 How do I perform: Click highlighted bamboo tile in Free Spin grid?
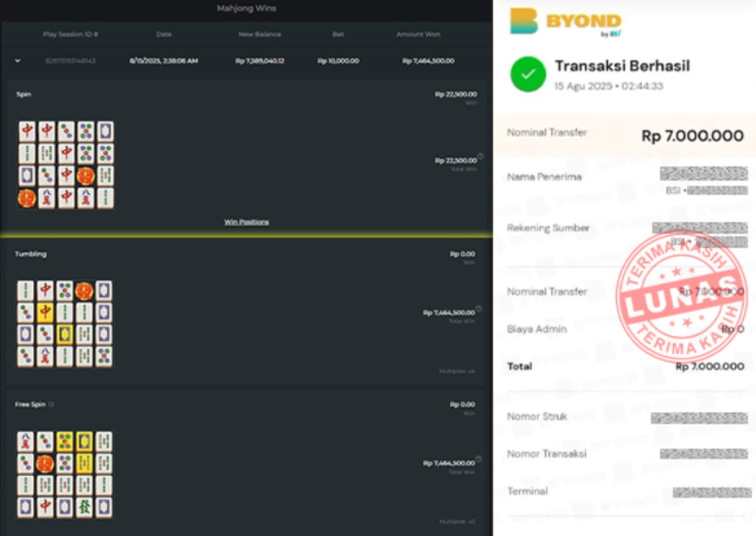pos(84,464)
